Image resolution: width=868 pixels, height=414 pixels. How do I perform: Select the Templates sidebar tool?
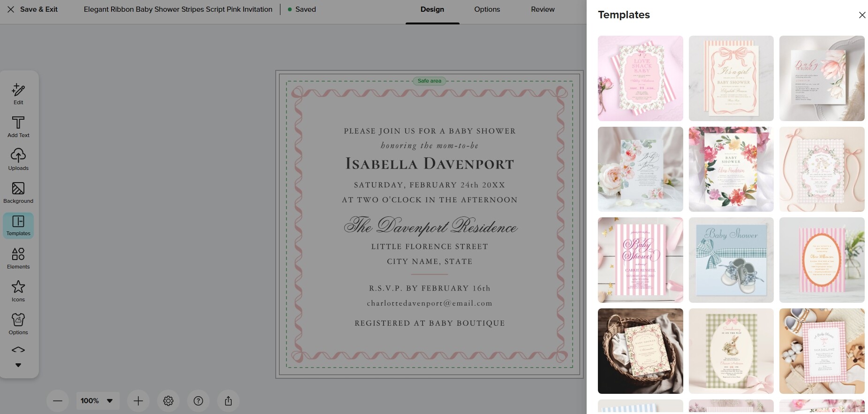click(x=18, y=226)
